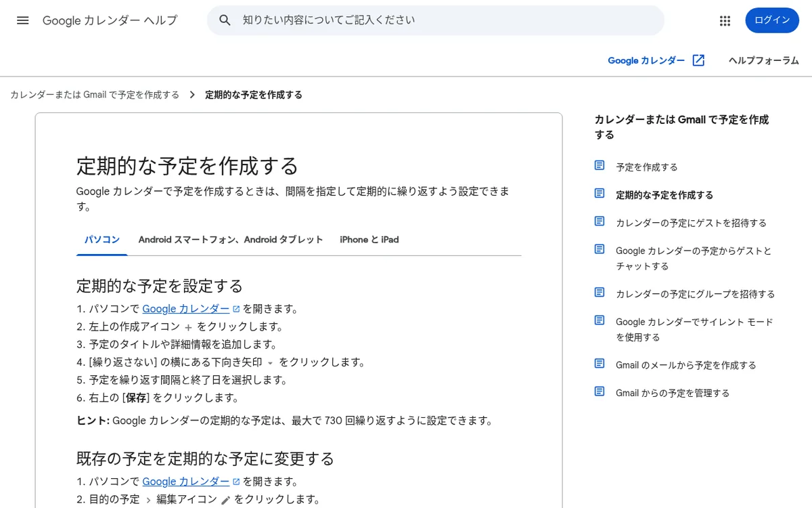The image size is (812, 508).
Task: Click the help search input field
Action: tap(436, 20)
